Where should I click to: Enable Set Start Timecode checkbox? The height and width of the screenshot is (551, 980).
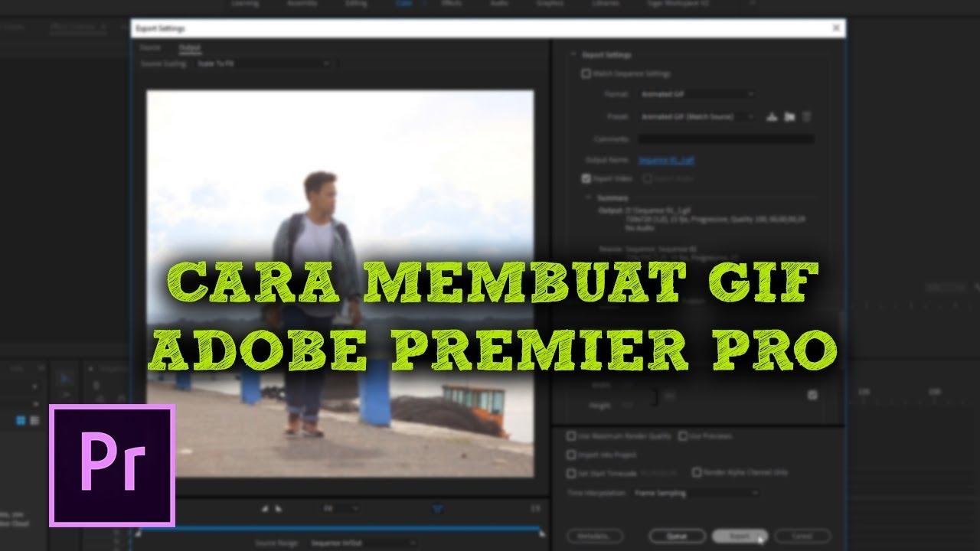pos(571,472)
